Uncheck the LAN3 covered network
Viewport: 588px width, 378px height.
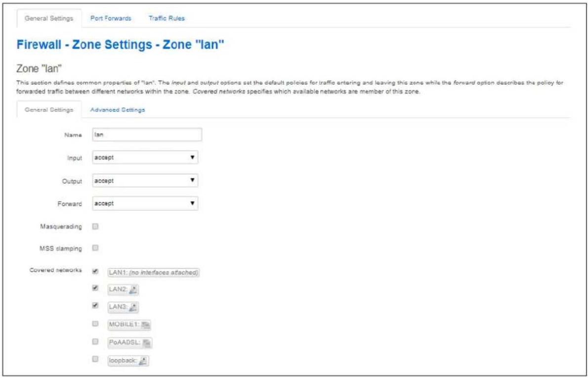(95, 306)
